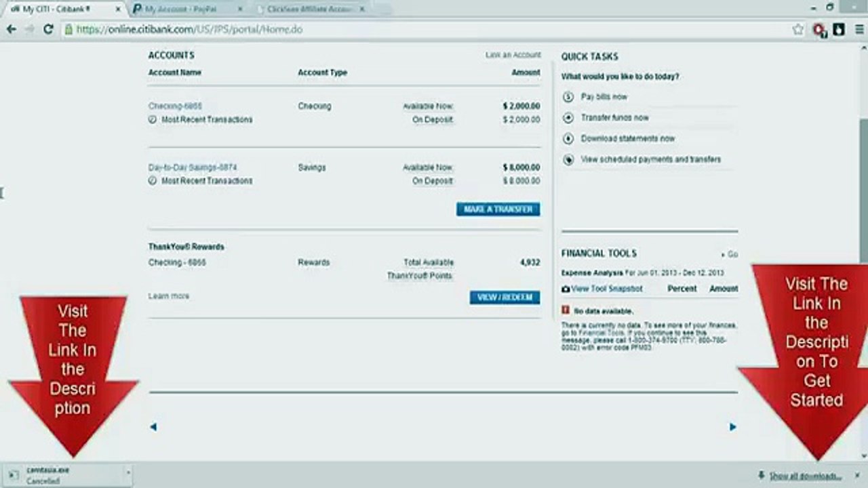This screenshot has height=488, width=868.
Task: Click the MAKE A TRANSFER button
Action: [498, 209]
